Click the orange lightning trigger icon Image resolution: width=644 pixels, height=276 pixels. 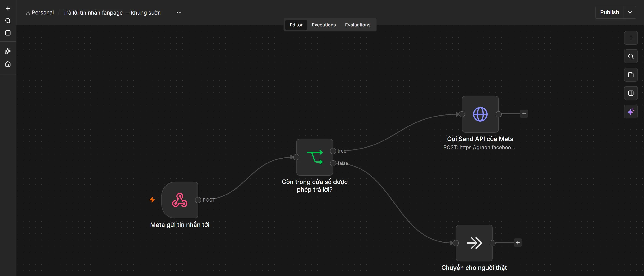pyautogui.click(x=152, y=200)
